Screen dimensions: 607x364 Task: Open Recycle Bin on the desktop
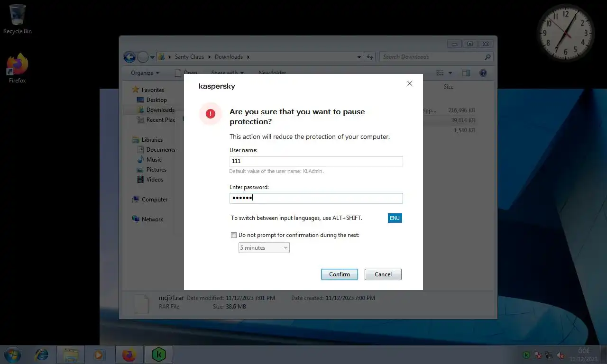coord(18,19)
